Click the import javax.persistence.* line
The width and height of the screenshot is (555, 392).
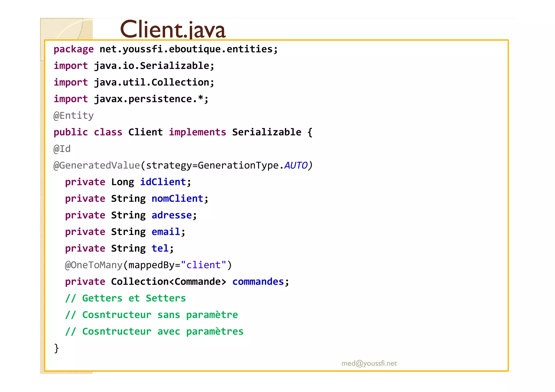coord(131,99)
